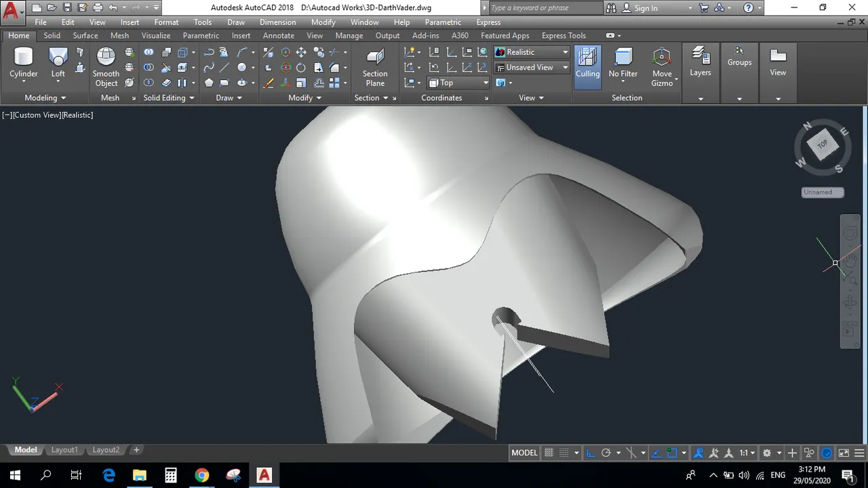Viewport: 868px width, 488px height.
Task: Click the Solid Union icon
Action: click(x=149, y=52)
